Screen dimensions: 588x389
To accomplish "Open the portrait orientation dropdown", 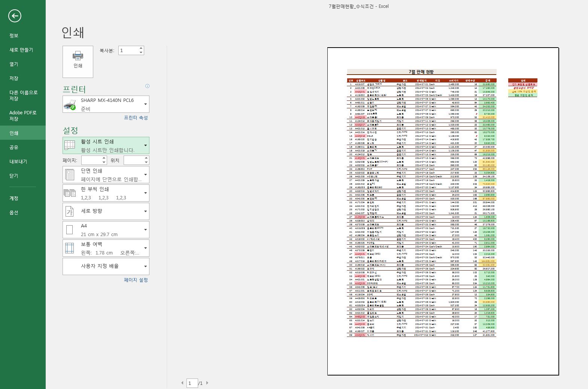I will click(106, 211).
